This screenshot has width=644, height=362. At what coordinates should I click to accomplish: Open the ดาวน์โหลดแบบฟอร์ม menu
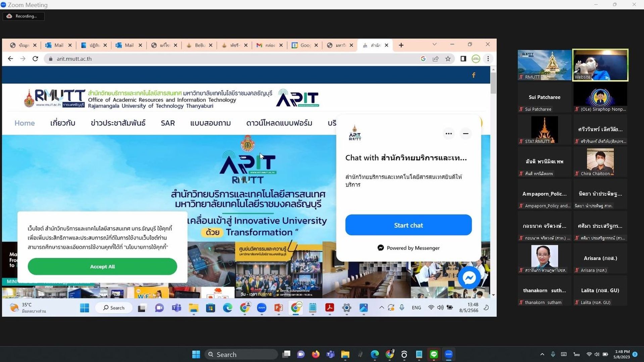coord(279,123)
